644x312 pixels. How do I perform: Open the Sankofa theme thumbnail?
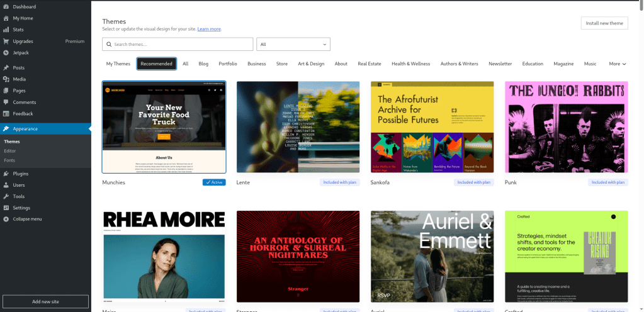432,127
